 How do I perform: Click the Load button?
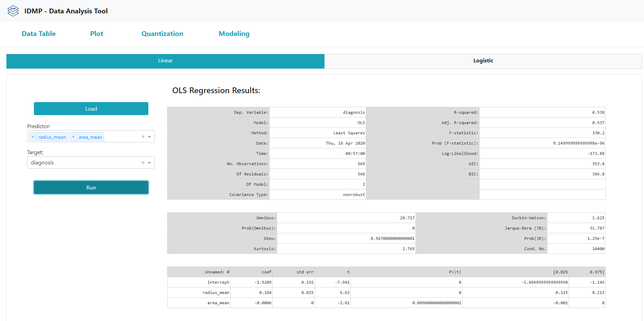click(91, 109)
